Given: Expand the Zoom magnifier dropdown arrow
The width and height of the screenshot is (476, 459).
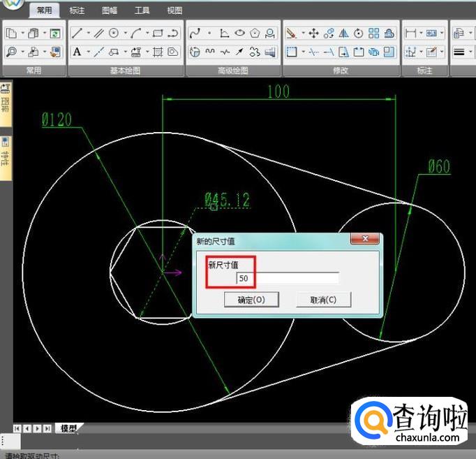Looking at the screenshot, I should pyautogui.click(x=23, y=52).
